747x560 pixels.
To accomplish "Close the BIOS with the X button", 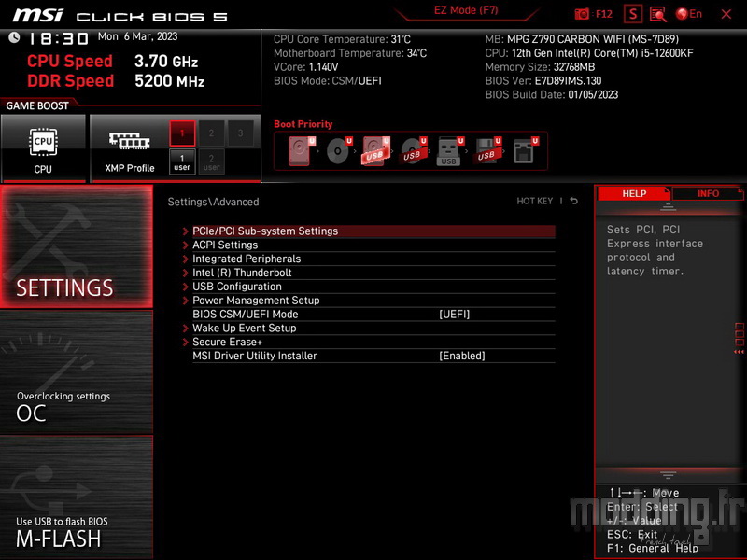I will click(726, 14).
